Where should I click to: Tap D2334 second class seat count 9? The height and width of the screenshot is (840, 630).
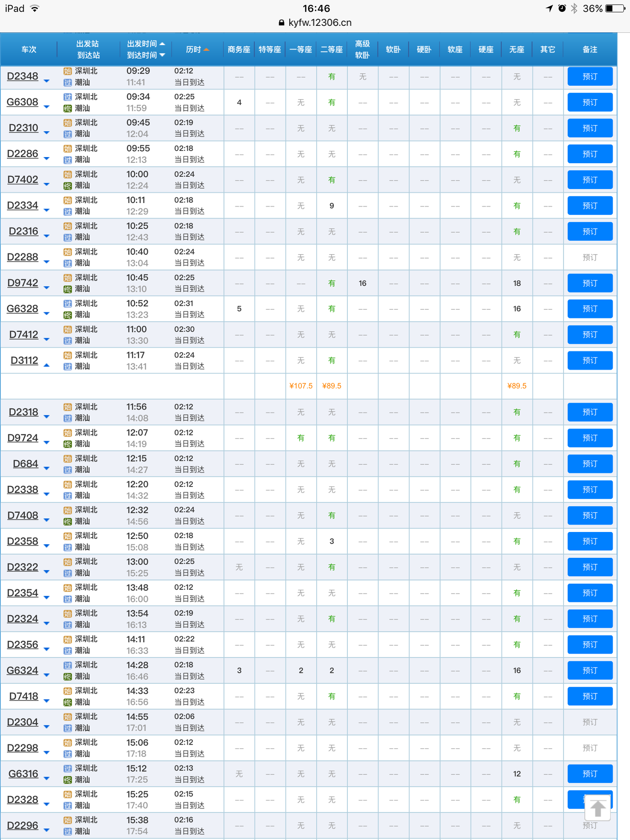pyautogui.click(x=332, y=206)
